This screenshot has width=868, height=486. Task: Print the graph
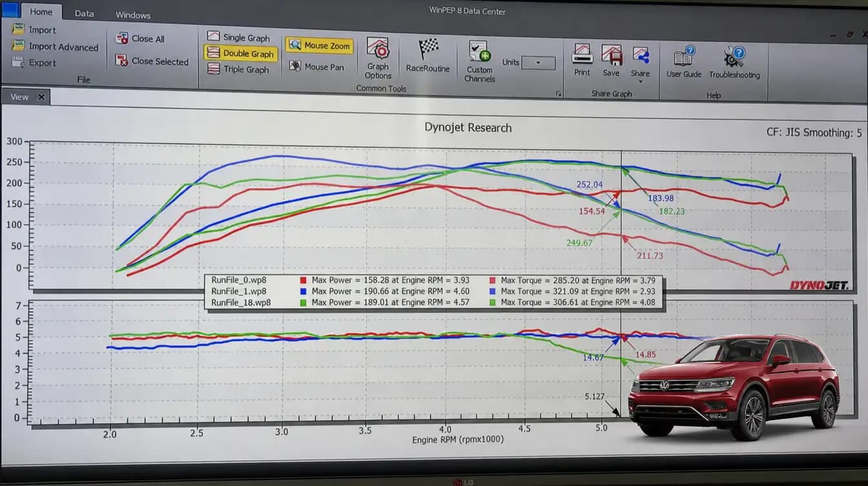(x=582, y=60)
